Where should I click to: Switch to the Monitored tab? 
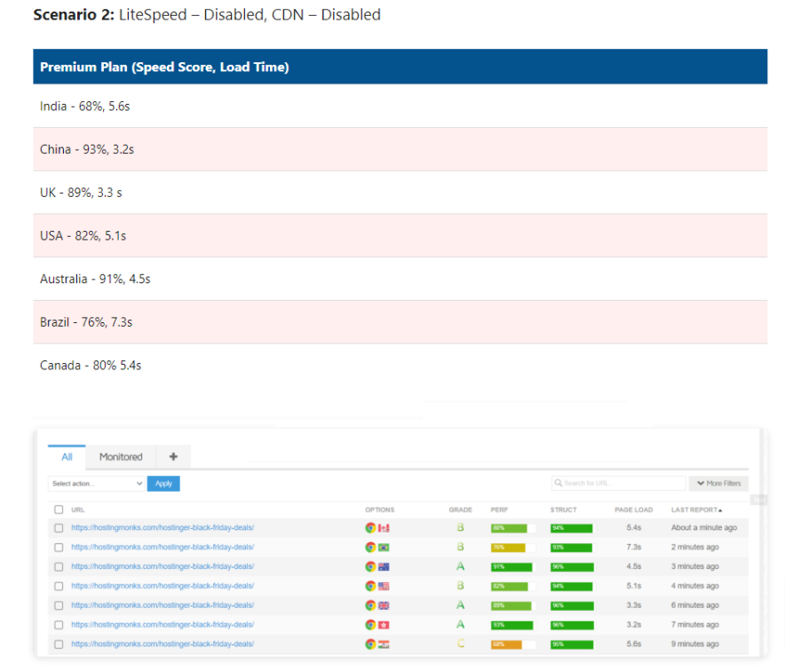coord(120,455)
